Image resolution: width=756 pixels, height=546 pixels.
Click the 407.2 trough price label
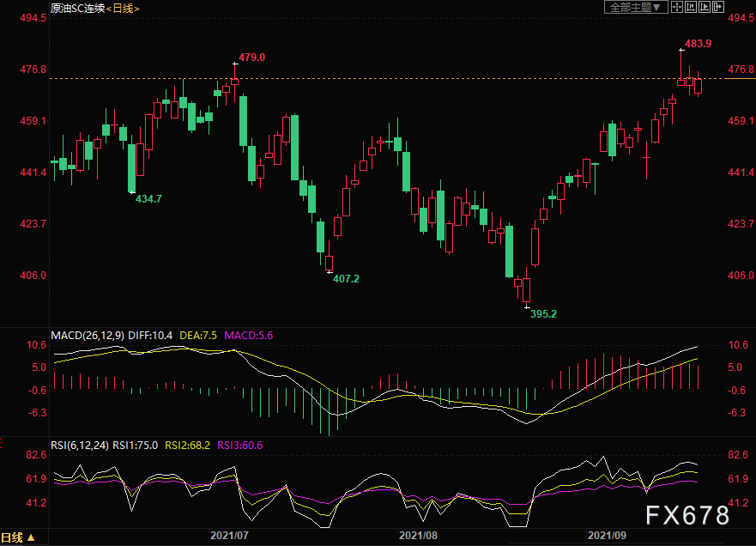pyautogui.click(x=346, y=279)
